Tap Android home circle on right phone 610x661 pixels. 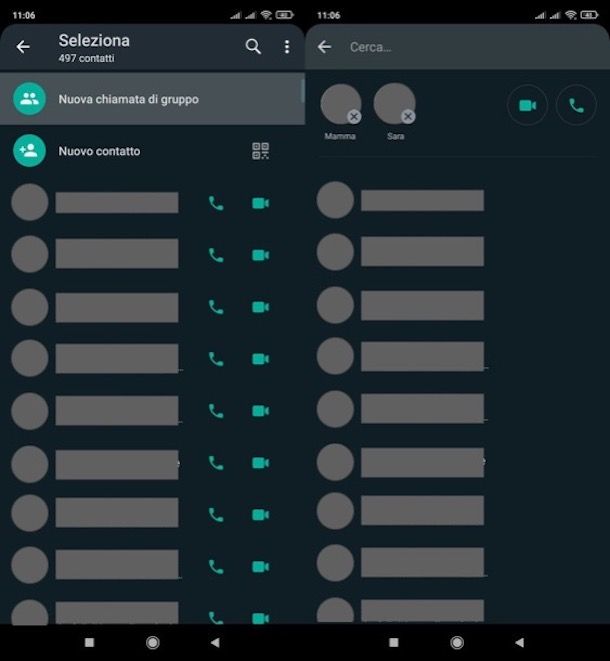coord(457,642)
